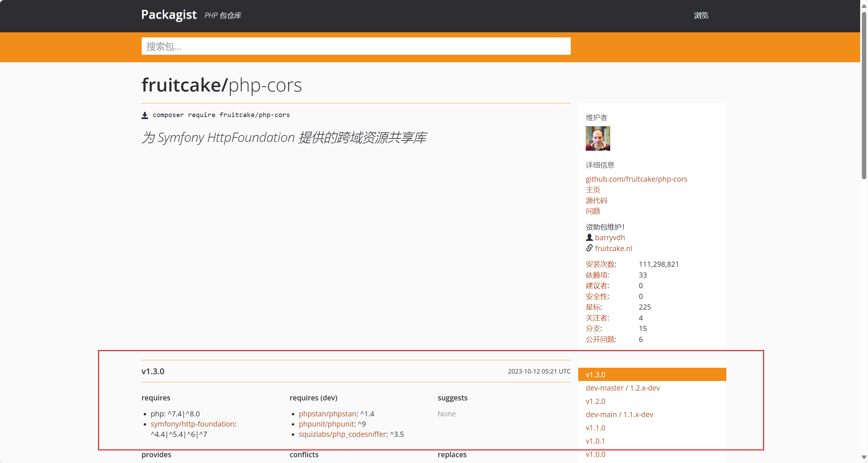Image resolution: width=868 pixels, height=463 pixels.
Task: Open the Packagist home logo
Action: (x=169, y=15)
